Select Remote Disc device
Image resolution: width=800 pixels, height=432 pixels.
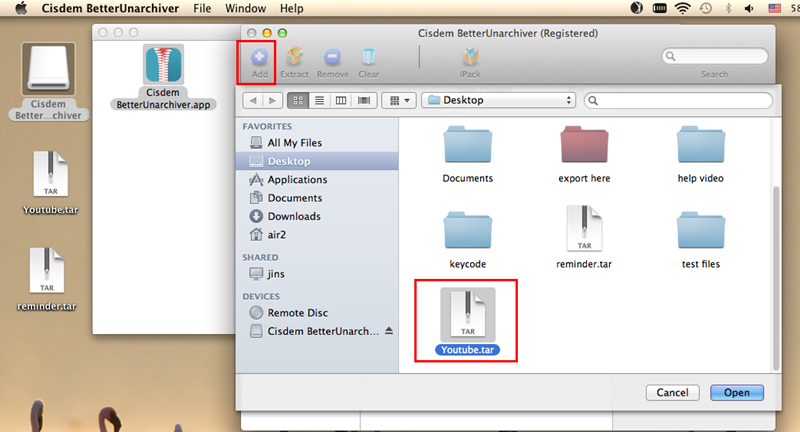317,313
